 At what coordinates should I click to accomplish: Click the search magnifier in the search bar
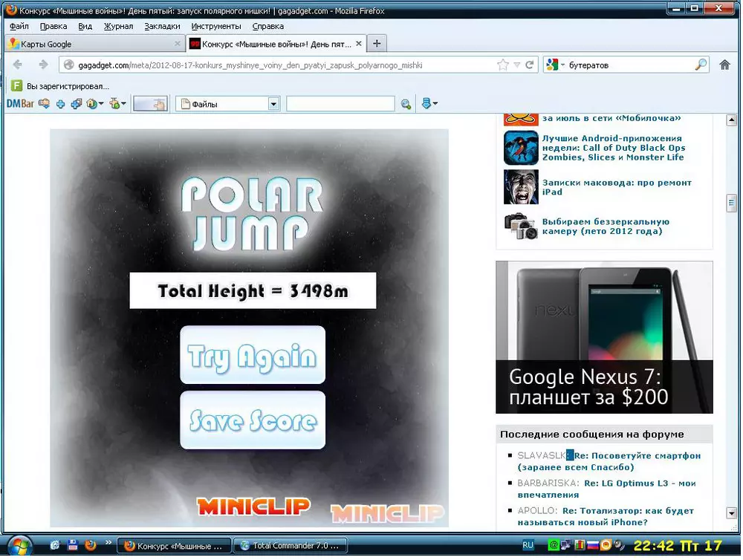pos(701,65)
